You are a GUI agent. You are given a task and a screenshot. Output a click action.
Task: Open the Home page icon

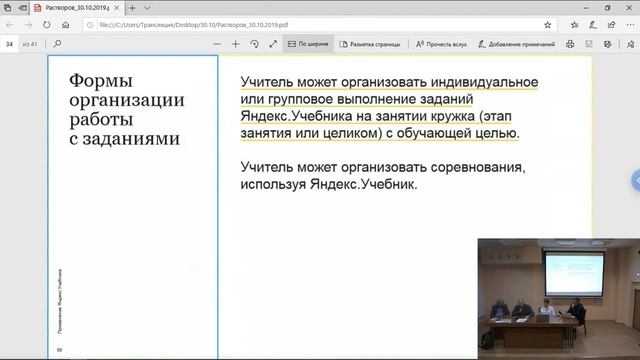coord(65,25)
